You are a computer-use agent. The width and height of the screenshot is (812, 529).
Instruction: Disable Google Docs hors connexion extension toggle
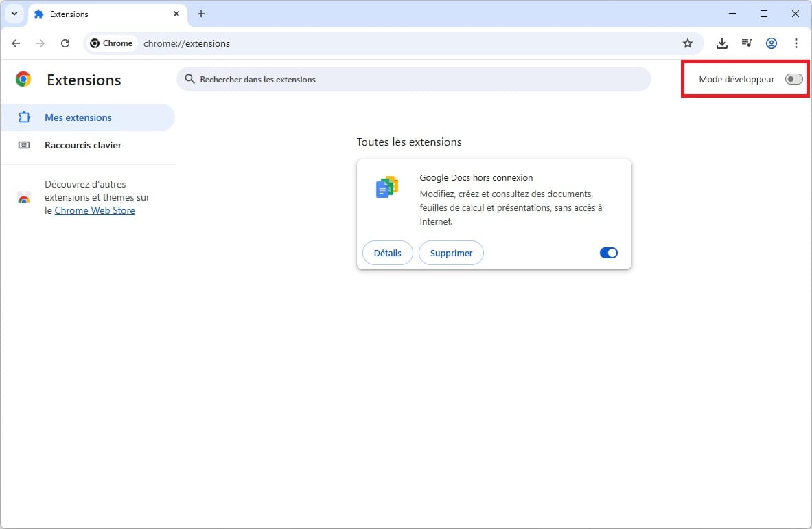(x=608, y=253)
